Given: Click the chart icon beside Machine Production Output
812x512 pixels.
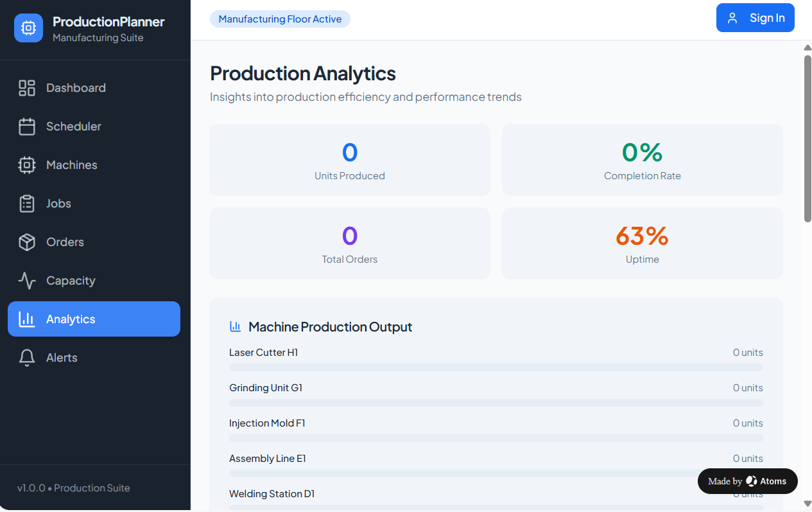Looking at the screenshot, I should [x=235, y=326].
